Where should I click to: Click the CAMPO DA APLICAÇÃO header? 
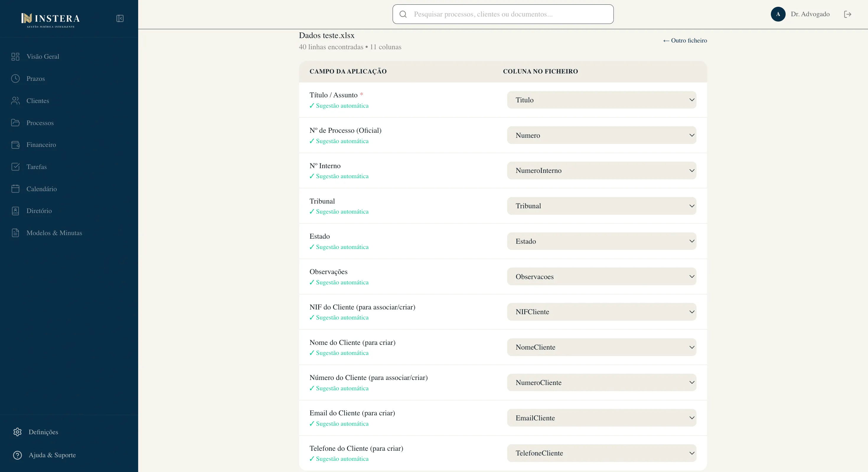[348, 71]
